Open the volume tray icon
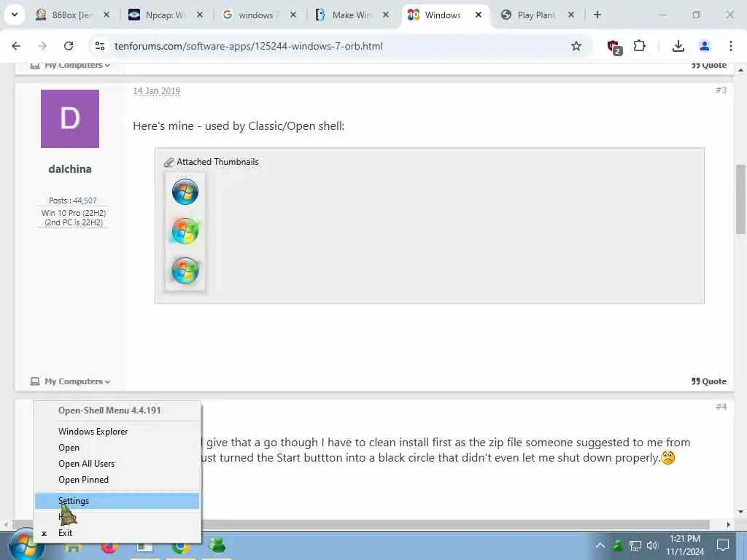 [x=652, y=545]
